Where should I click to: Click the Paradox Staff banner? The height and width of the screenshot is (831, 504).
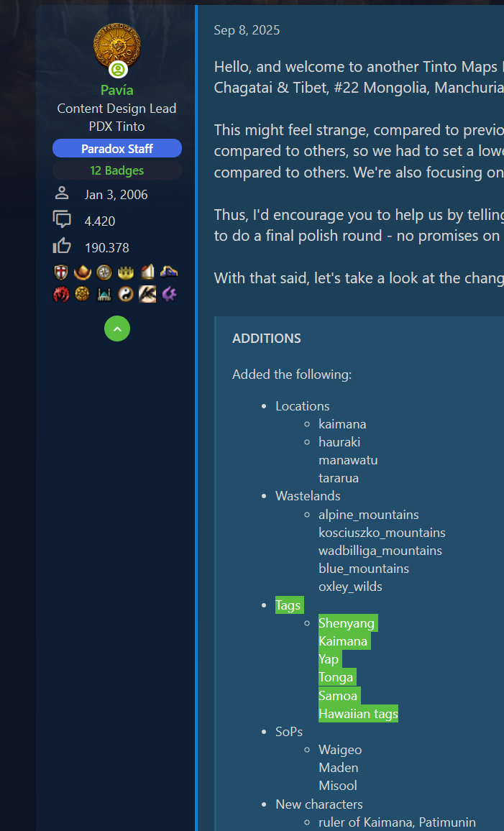click(x=117, y=148)
